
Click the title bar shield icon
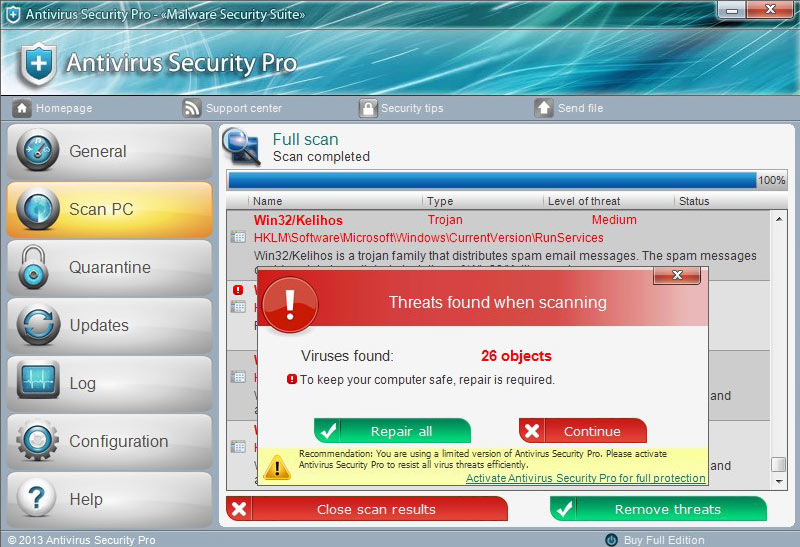pos(13,14)
